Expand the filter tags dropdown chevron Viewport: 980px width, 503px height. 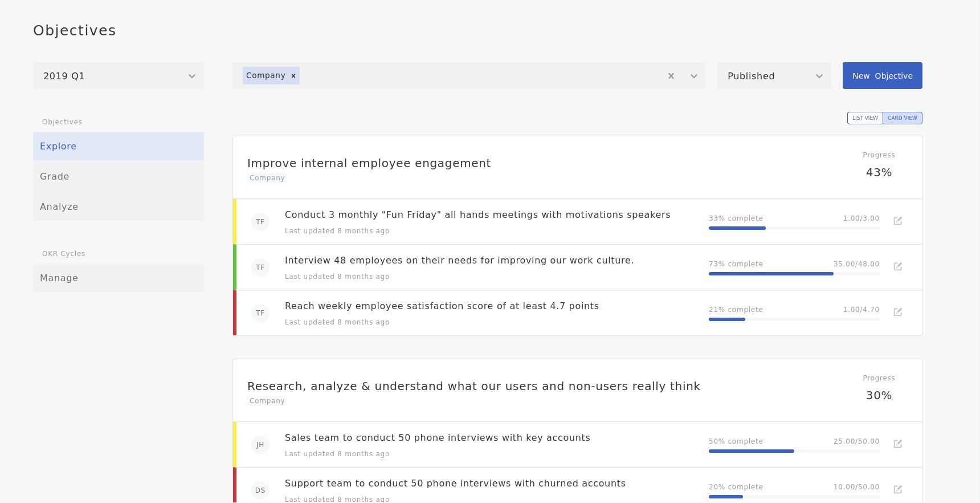click(x=693, y=76)
